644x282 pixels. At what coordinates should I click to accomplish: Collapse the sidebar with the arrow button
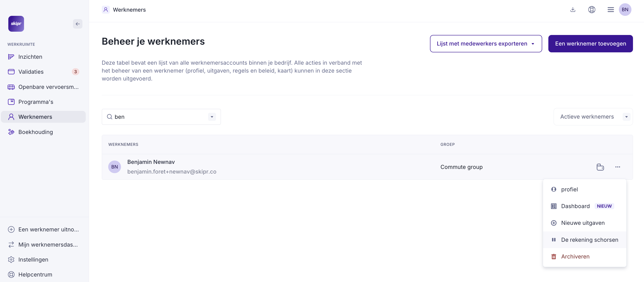click(78, 24)
